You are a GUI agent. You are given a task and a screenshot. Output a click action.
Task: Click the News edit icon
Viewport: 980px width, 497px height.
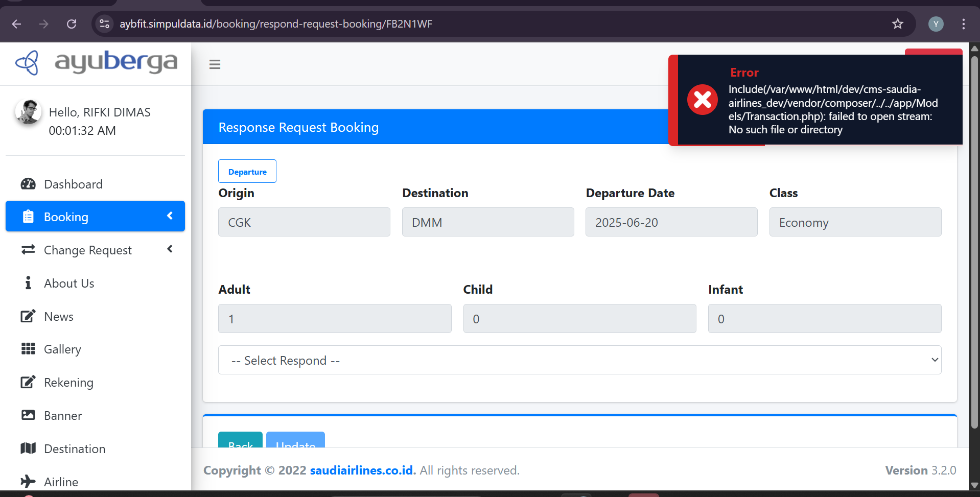coord(28,316)
